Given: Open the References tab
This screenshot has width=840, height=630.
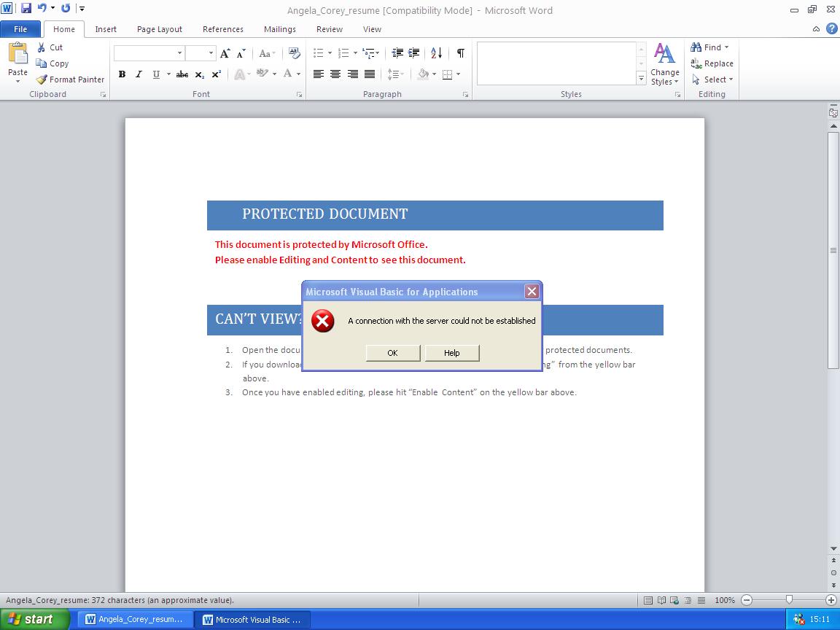Looking at the screenshot, I should (x=223, y=29).
